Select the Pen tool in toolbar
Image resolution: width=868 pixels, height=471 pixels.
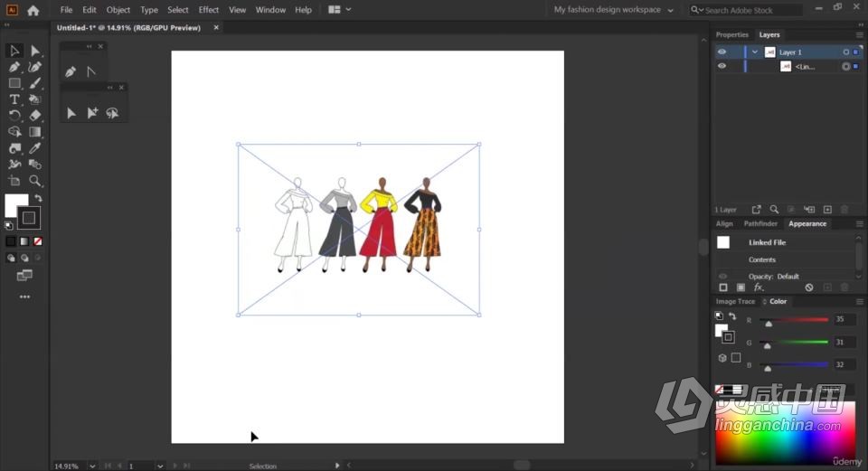tap(14, 67)
